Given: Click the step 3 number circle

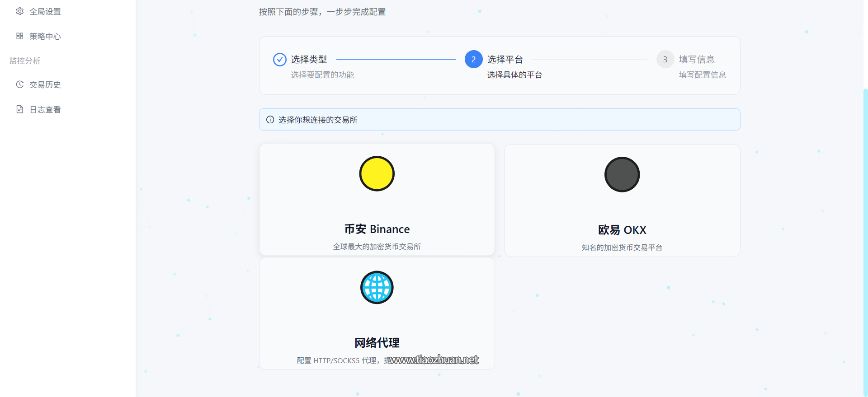Looking at the screenshot, I should 665,60.
